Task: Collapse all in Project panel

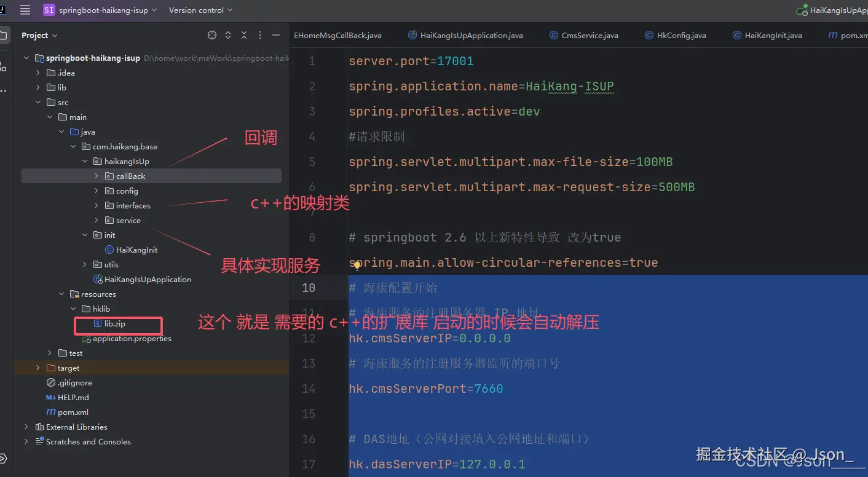Action: (244, 35)
